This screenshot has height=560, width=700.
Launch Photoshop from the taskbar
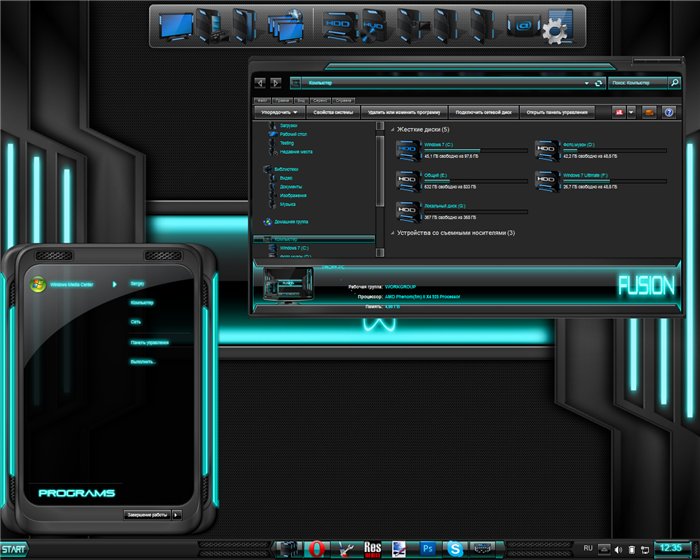tap(427, 548)
